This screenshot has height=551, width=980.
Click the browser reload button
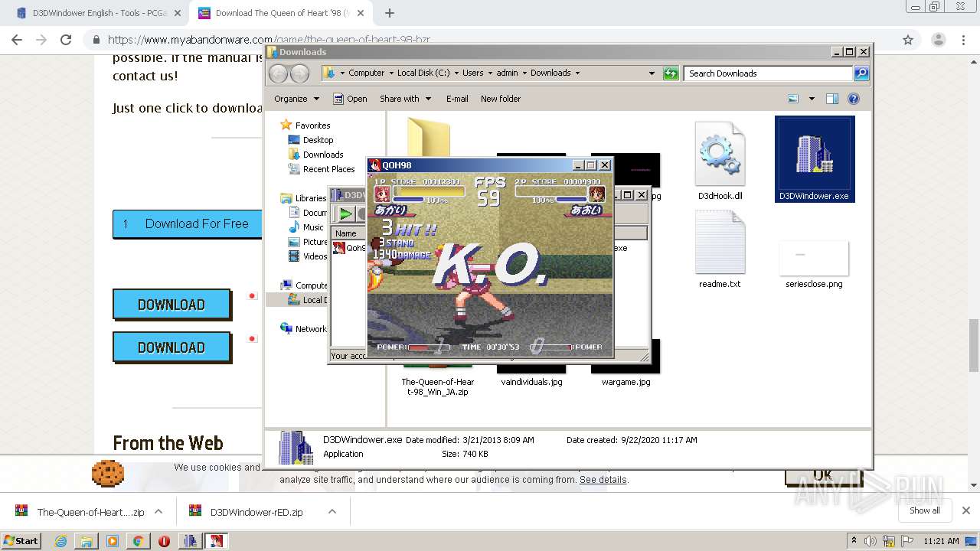click(x=66, y=40)
